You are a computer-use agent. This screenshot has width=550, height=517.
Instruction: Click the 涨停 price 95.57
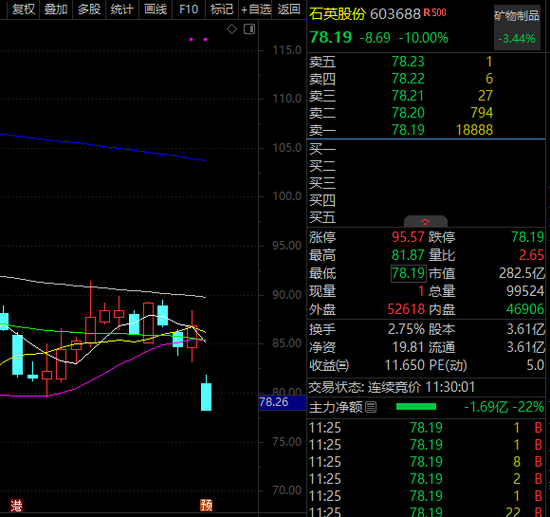click(408, 237)
